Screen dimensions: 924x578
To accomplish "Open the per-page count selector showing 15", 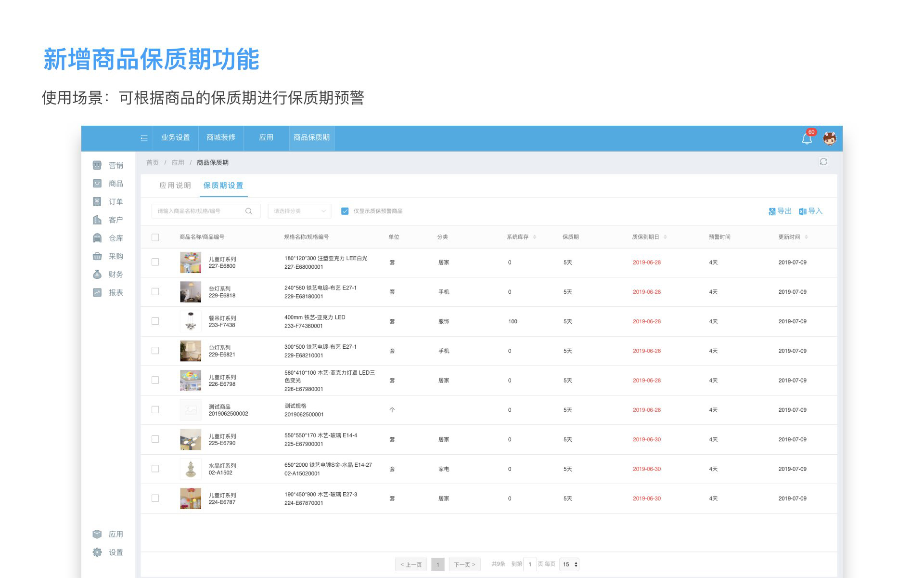I will pos(570,564).
